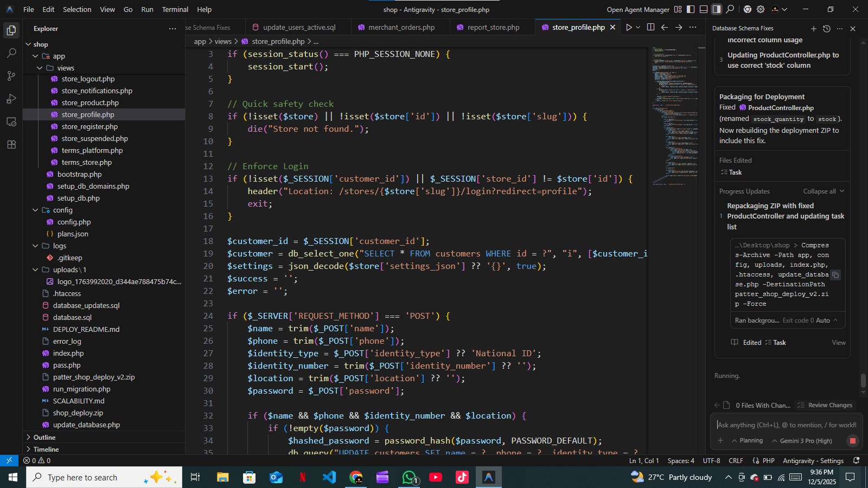This screenshot has width=868, height=488.
Task: Open Agent Manager from title bar
Action: (638, 9)
